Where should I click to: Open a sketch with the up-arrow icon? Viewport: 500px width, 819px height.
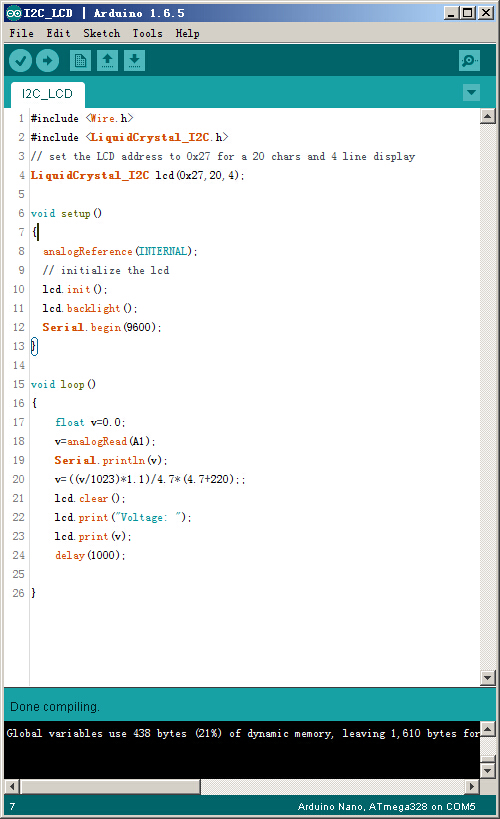(x=107, y=61)
